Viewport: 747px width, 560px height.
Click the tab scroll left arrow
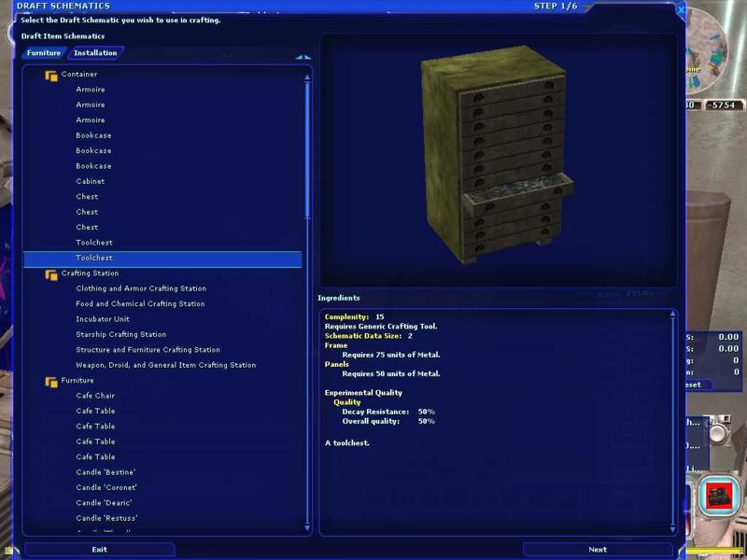299,57
